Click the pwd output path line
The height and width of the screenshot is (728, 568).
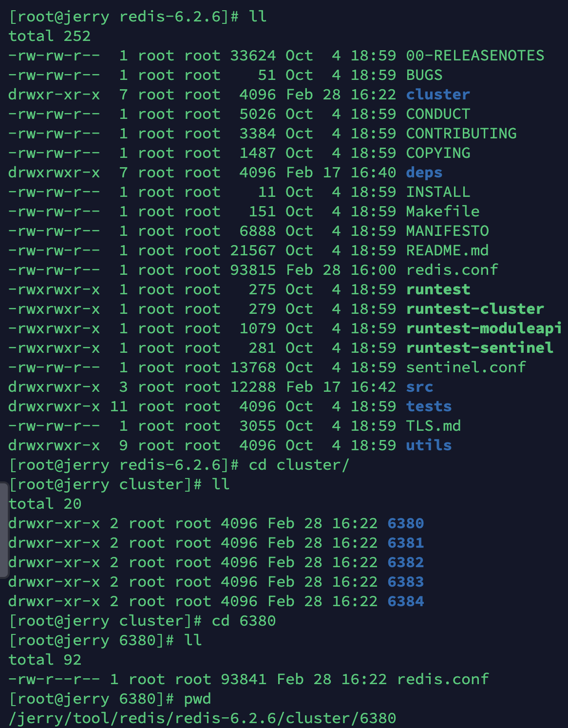point(203,718)
